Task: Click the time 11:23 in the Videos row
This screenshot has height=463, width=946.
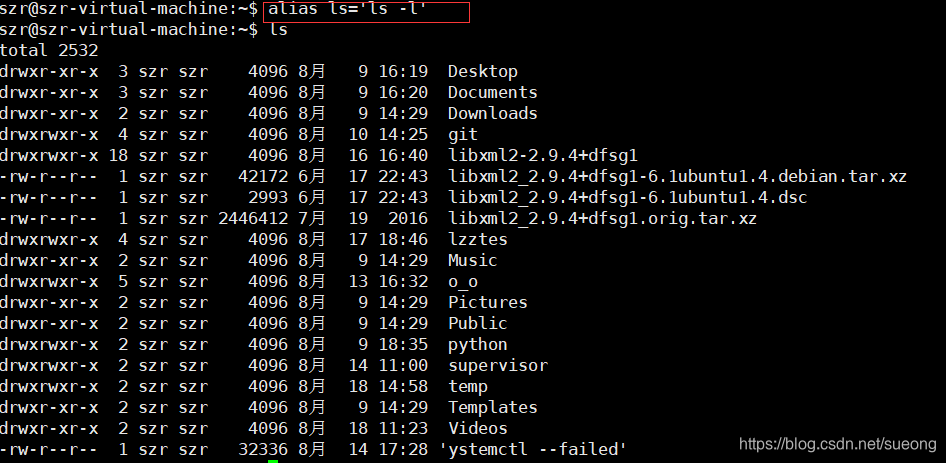Action: point(403,429)
